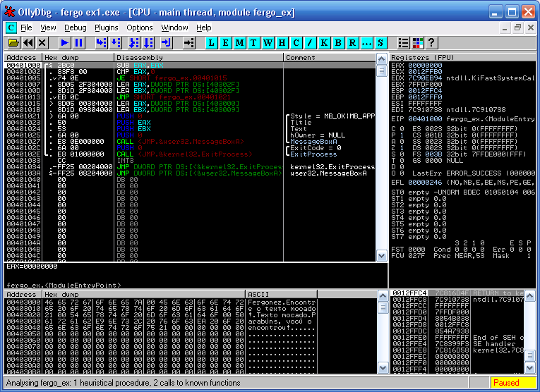Toggle the Z flag value
The image size is (540, 392).
click(402, 148)
